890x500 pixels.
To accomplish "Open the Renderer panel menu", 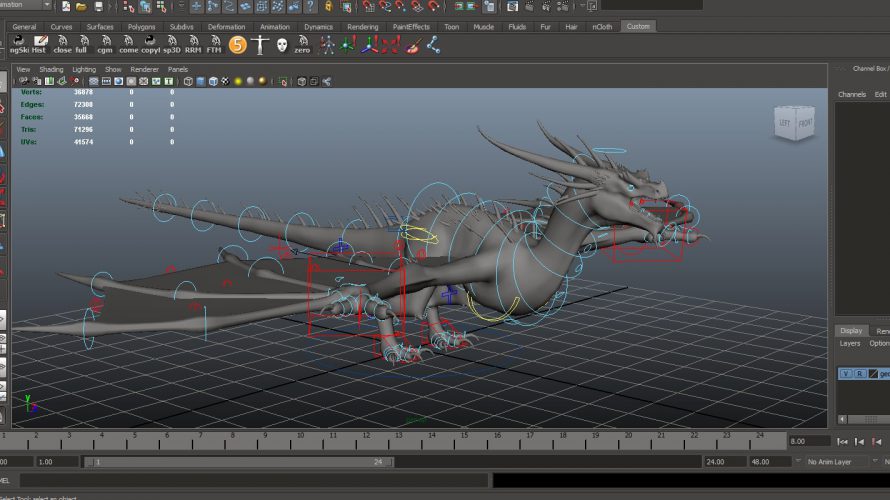I will click(144, 69).
